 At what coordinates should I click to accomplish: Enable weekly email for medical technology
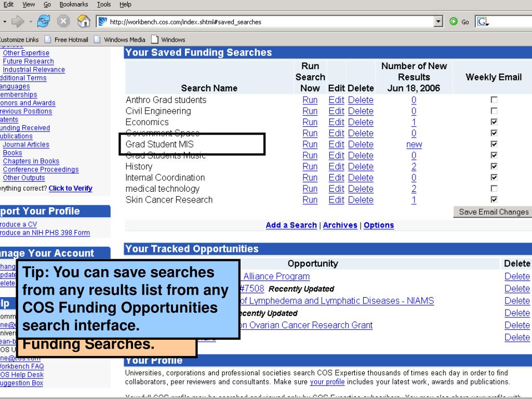click(494, 188)
